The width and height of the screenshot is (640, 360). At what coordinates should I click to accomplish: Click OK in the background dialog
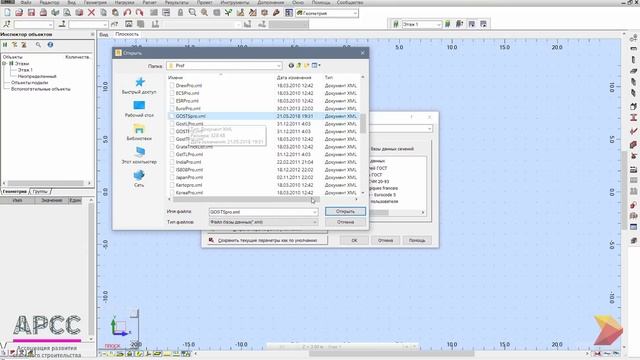(x=354, y=240)
